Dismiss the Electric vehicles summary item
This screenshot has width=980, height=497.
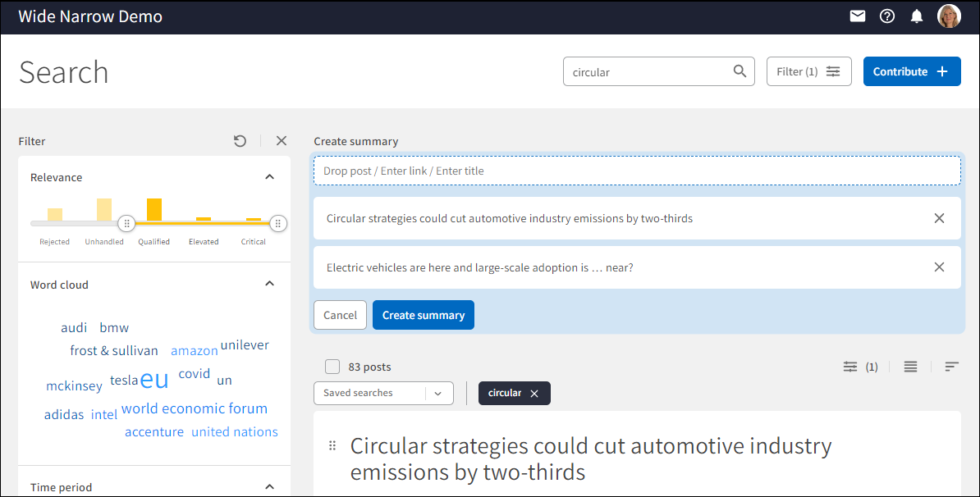pos(939,267)
